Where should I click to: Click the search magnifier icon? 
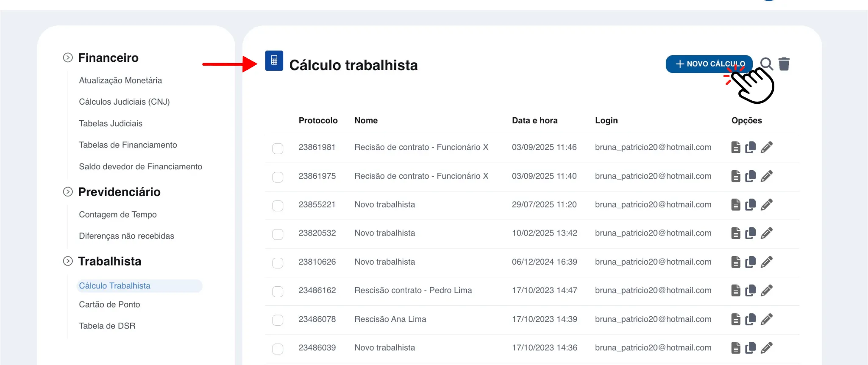(x=766, y=64)
